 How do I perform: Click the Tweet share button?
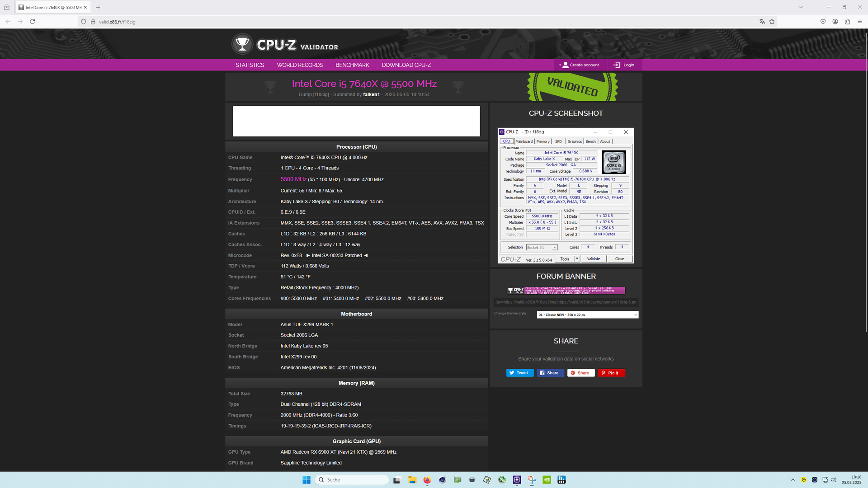[x=520, y=373]
